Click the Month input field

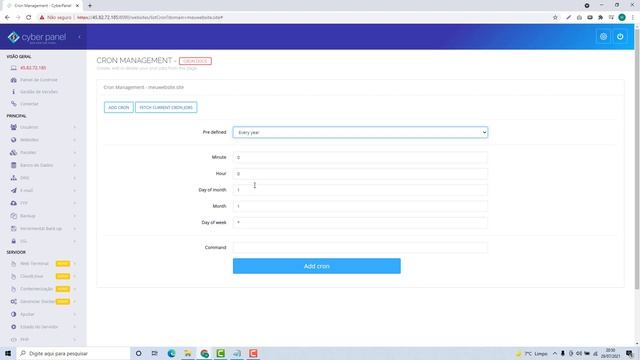[x=360, y=206]
